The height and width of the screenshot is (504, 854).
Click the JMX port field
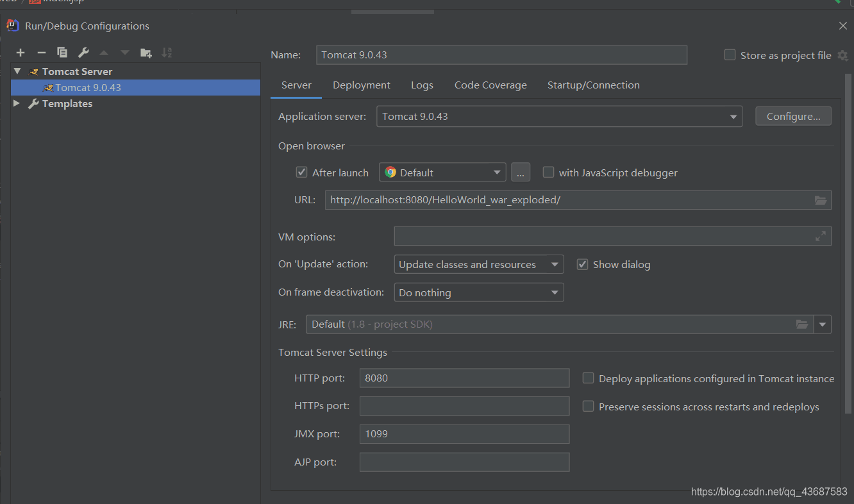tap(464, 434)
